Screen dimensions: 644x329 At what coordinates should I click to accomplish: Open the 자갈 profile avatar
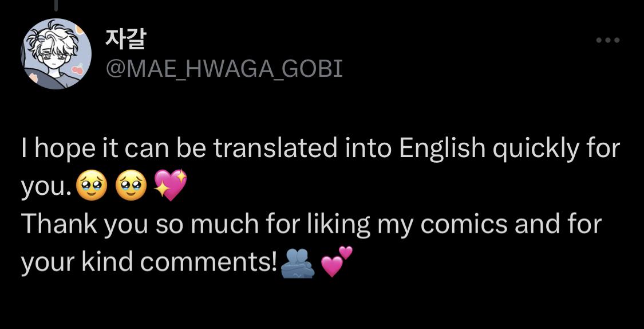click(57, 54)
